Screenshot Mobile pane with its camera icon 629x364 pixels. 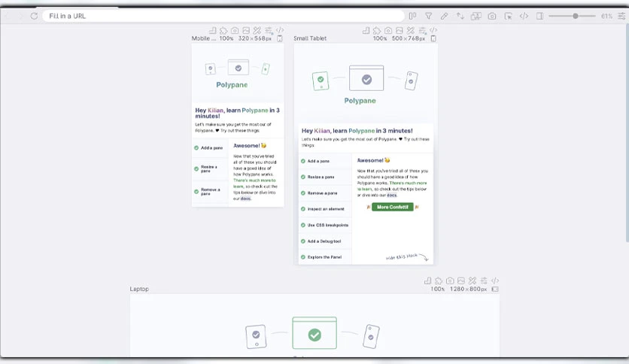235,30
